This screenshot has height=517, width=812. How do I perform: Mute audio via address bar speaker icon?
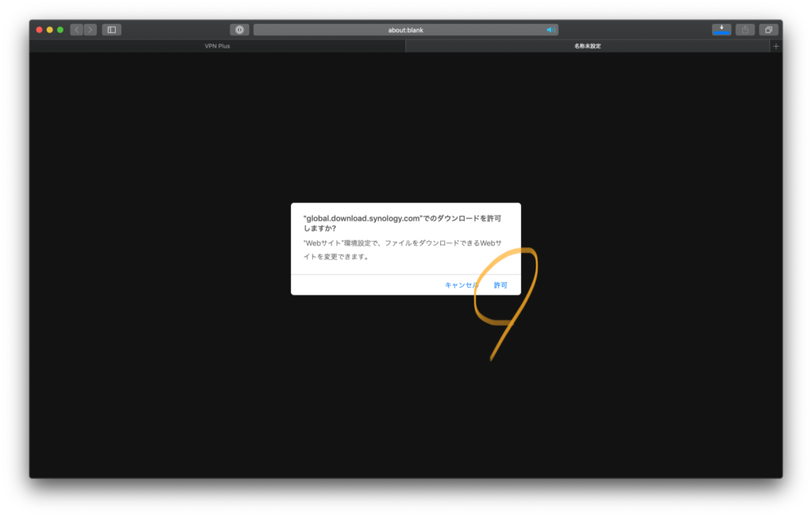point(550,30)
